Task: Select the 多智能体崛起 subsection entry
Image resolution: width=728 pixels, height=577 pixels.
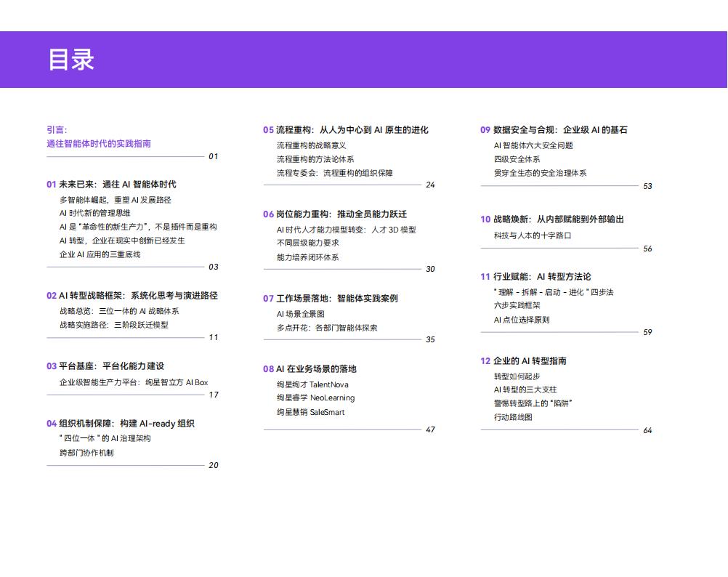Action: [x=115, y=200]
